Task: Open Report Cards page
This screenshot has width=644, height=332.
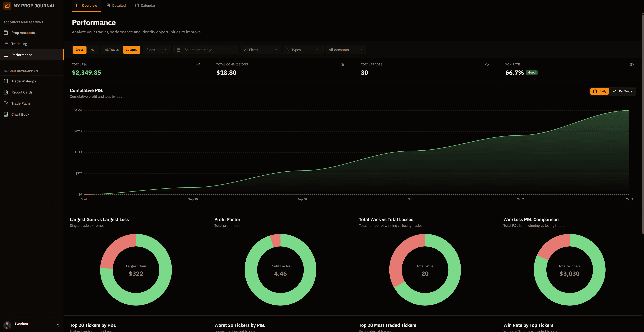Action: coord(22,92)
